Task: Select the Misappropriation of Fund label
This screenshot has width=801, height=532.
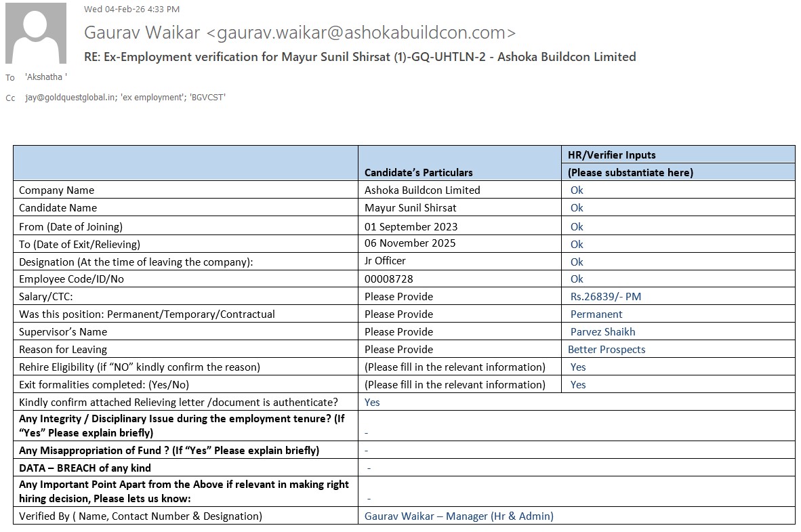Action: [x=169, y=451]
